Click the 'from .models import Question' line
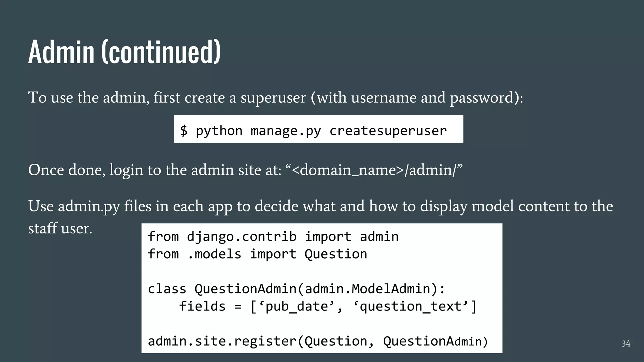The height and width of the screenshot is (362, 644). pyautogui.click(x=257, y=254)
